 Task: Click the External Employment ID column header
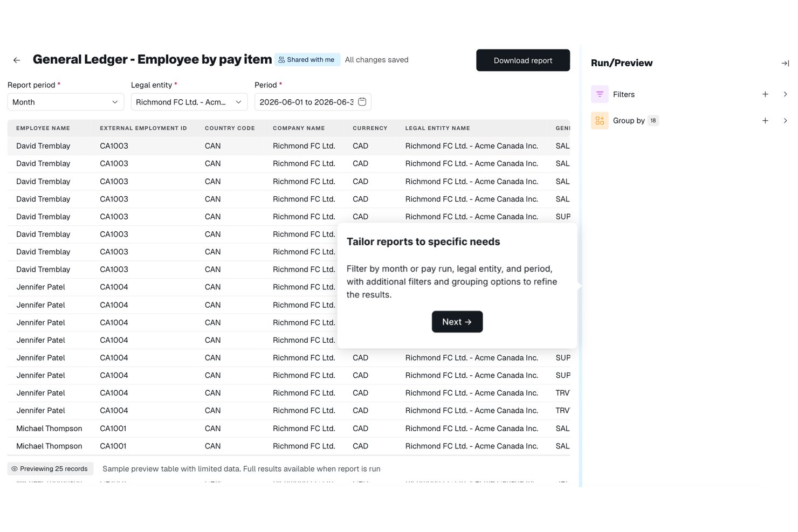pyautogui.click(x=143, y=128)
